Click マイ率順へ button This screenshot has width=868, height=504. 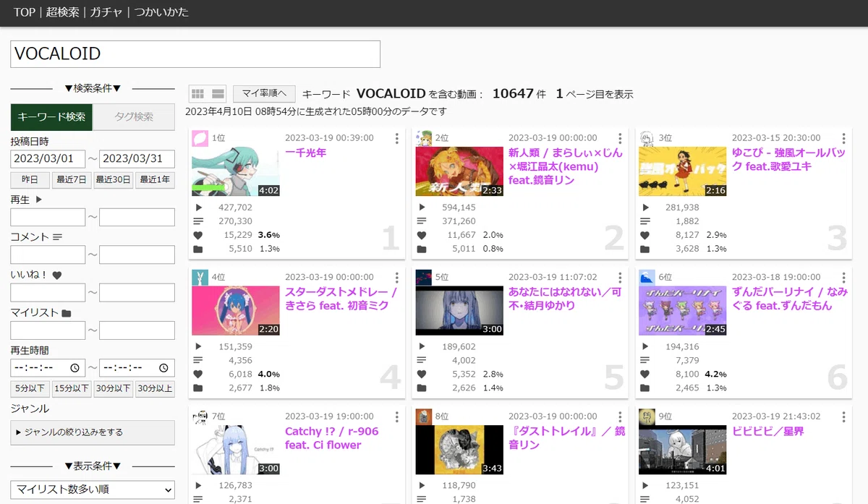point(264,93)
